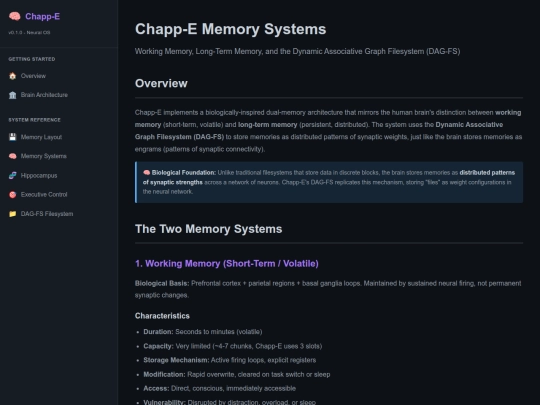Go to Brain Architecture page
This screenshot has width=540, height=405.
[44, 95]
